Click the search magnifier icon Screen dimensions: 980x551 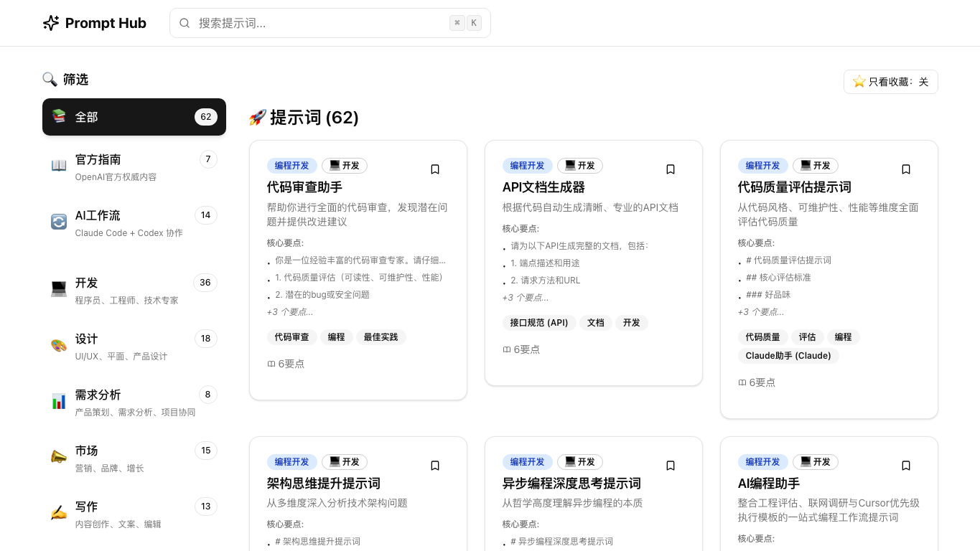(185, 23)
